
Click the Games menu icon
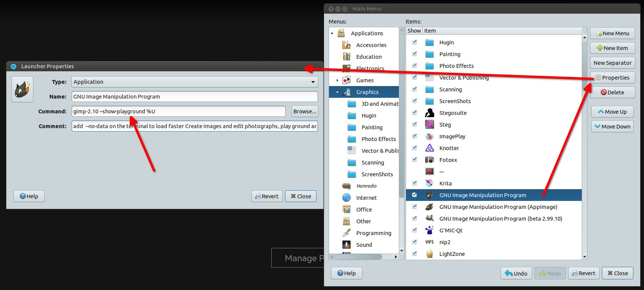[x=346, y=80]
